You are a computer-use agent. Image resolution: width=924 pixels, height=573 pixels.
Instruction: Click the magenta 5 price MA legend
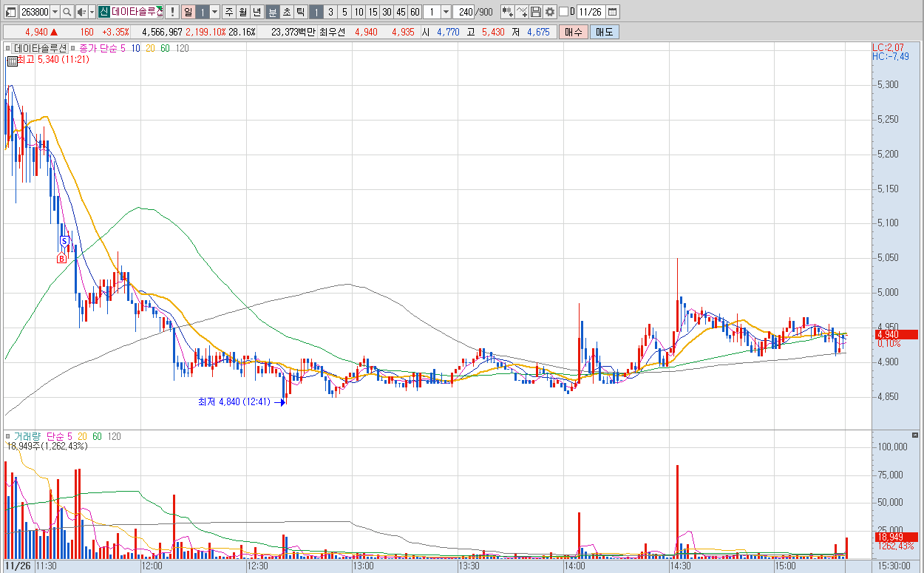(123, 48)
